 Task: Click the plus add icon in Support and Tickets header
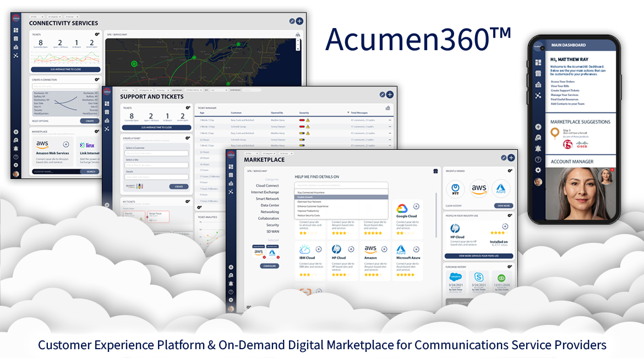390,95
